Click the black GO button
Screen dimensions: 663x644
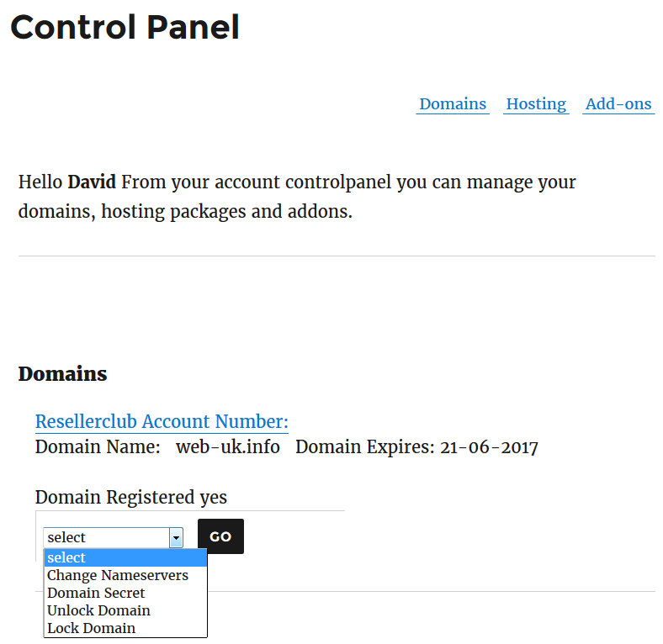click(220, 536)
